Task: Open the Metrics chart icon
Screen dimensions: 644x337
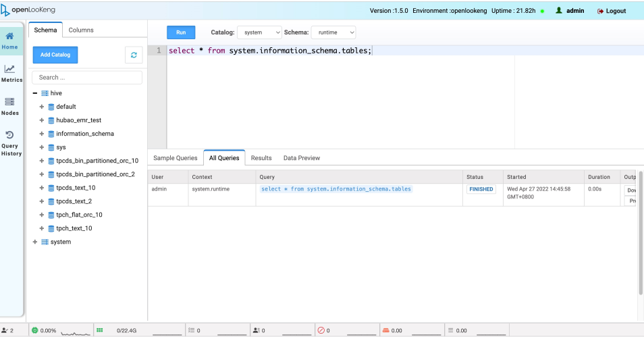Action: (10, 69)
